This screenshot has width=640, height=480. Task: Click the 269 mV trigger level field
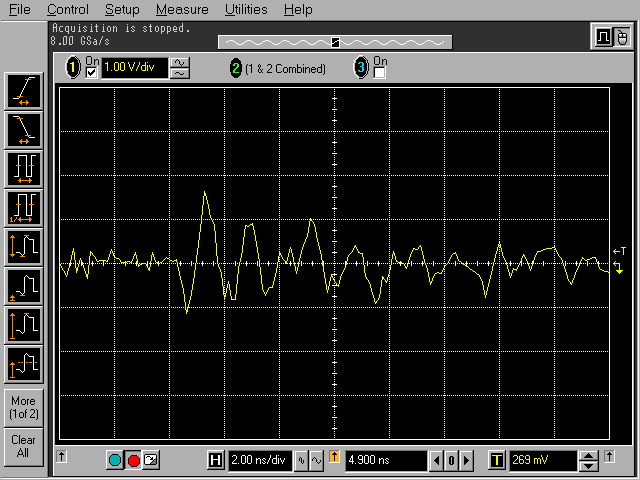543,460
